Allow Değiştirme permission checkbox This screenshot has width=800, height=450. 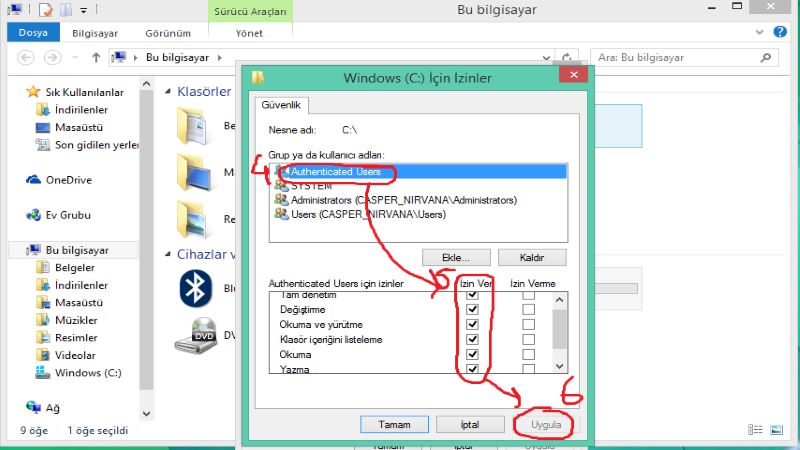pos(472,309)
